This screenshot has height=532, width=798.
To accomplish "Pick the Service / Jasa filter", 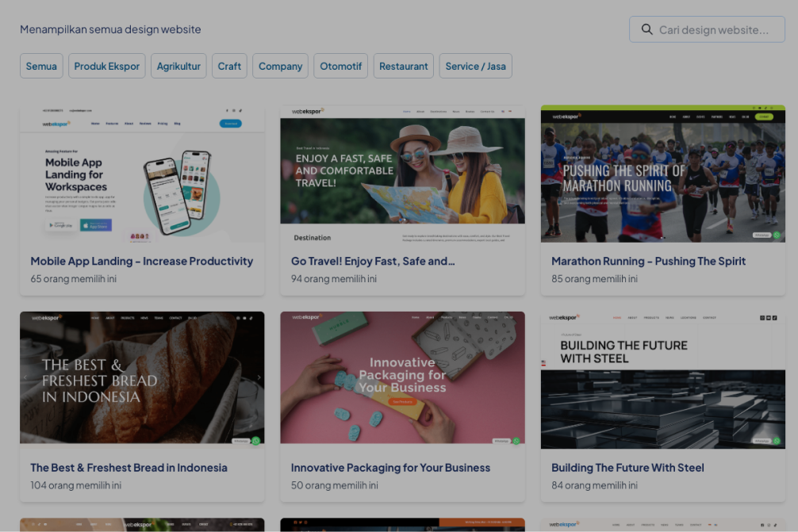I will [x=475, y=66].
